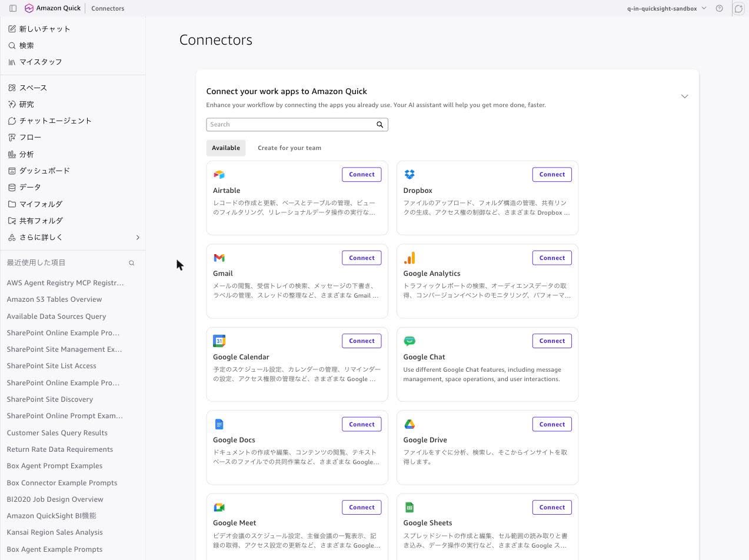
Task: Open the q-in-quicksight-sandbox account dropdown
Action: [x=667, y=8]
